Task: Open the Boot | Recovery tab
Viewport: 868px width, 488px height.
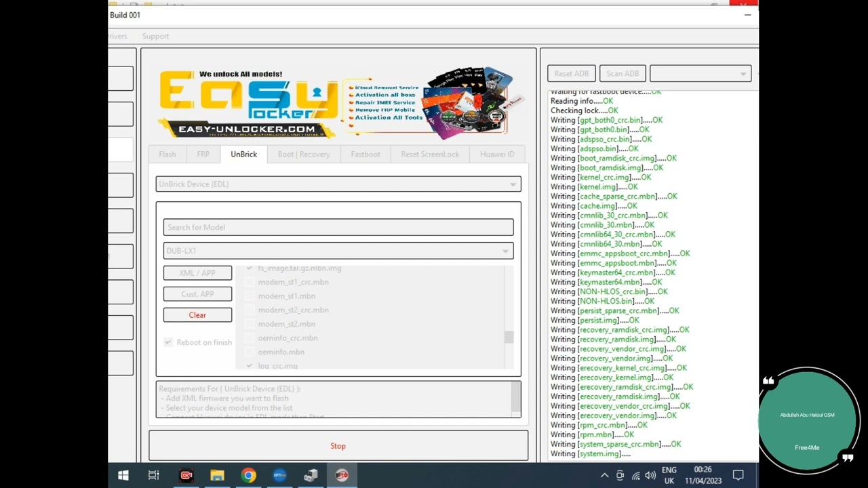Action: 304,155
